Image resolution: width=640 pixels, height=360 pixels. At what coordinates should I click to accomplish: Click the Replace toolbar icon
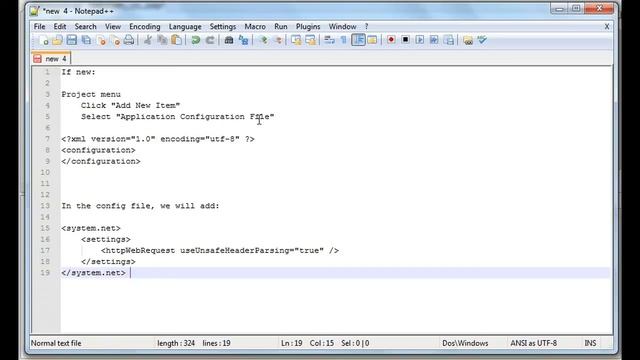(x=244, y=40)
